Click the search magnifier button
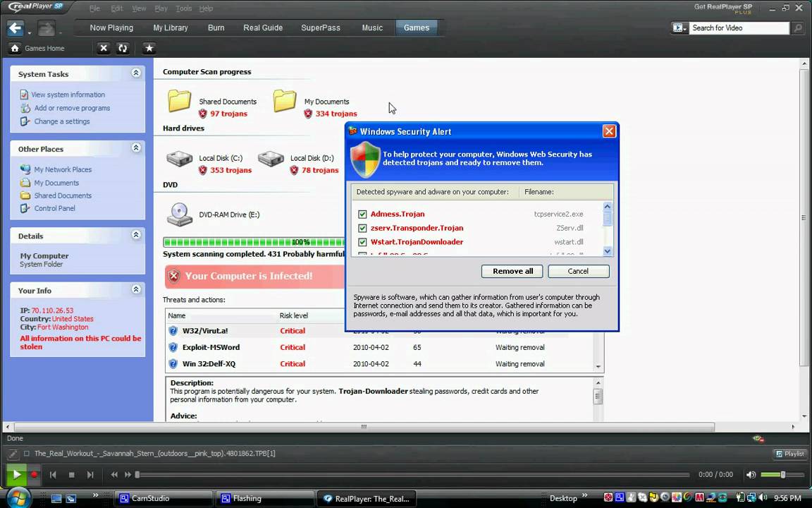 pos(798,28)
